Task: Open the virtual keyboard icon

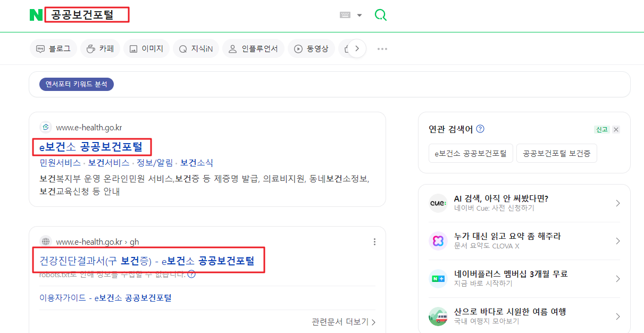Action: (345, 15)
